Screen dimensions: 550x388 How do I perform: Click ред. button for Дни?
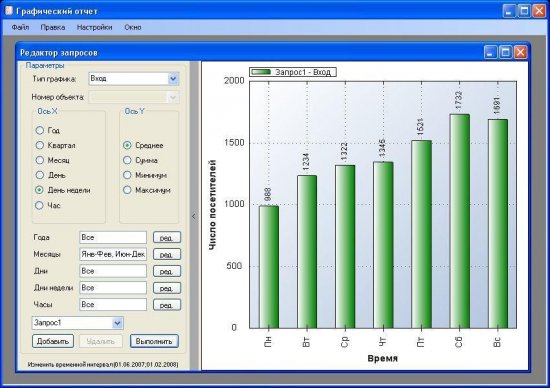point(167,271)
